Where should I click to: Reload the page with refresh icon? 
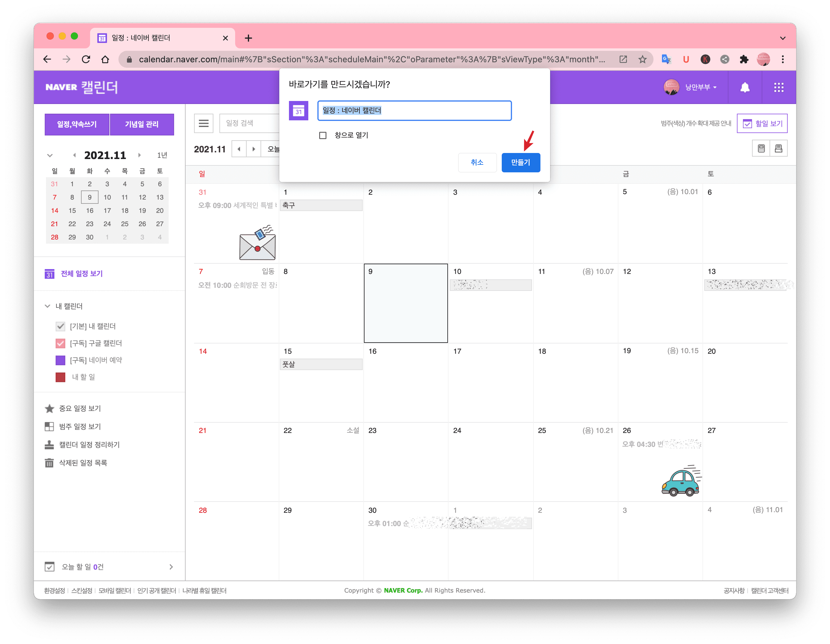coord(86,59)
